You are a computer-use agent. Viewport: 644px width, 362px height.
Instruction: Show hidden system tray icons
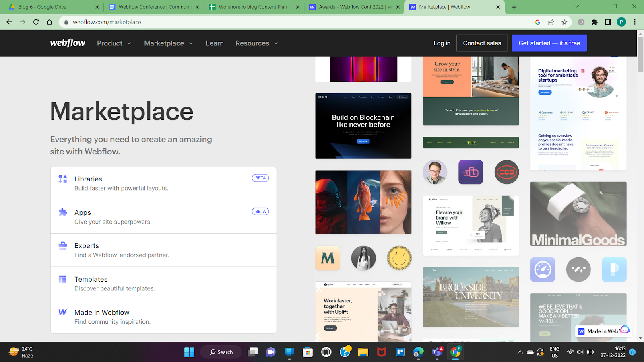pos(520,352)
